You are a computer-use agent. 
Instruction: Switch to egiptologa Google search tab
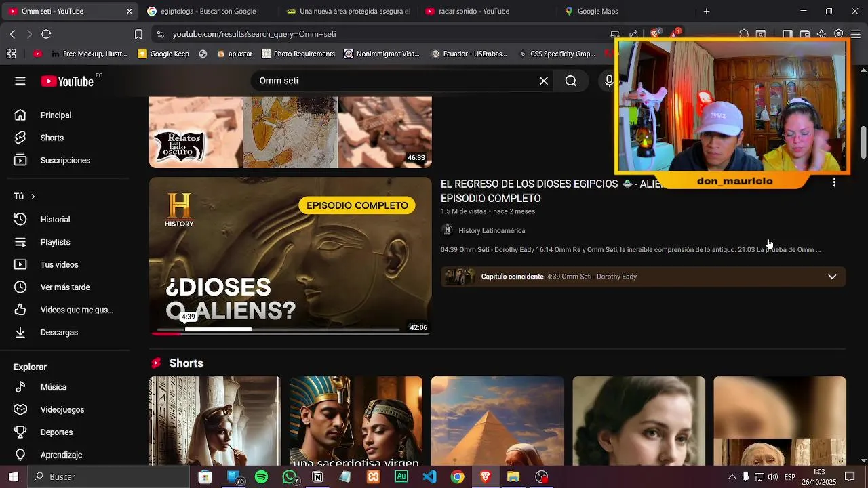[x=208, y=12]
